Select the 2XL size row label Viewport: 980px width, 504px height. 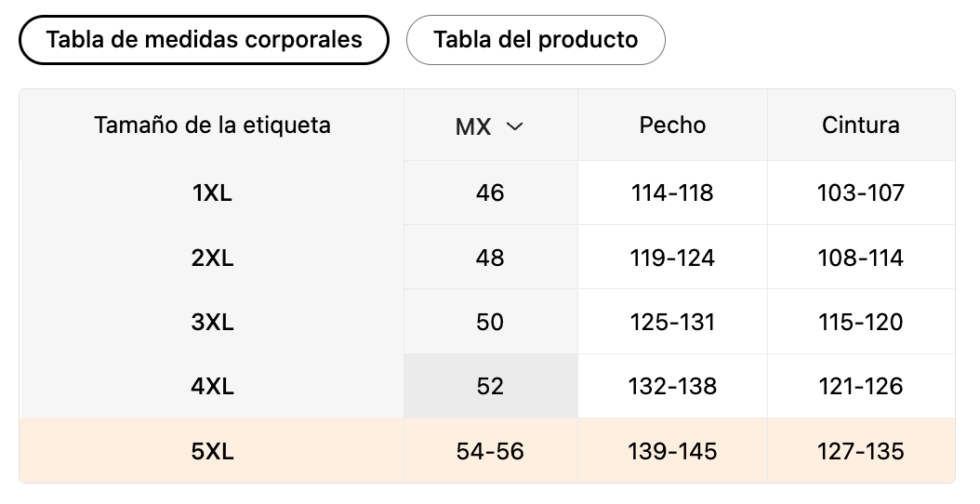(212, 258)
